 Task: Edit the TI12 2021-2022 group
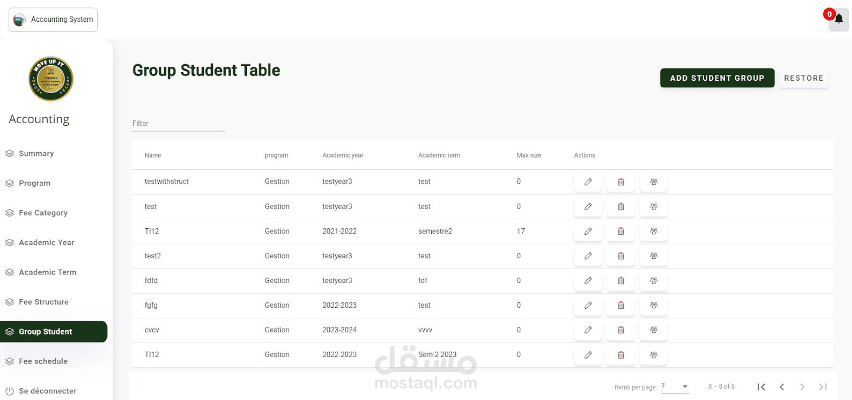click(588, 232)
